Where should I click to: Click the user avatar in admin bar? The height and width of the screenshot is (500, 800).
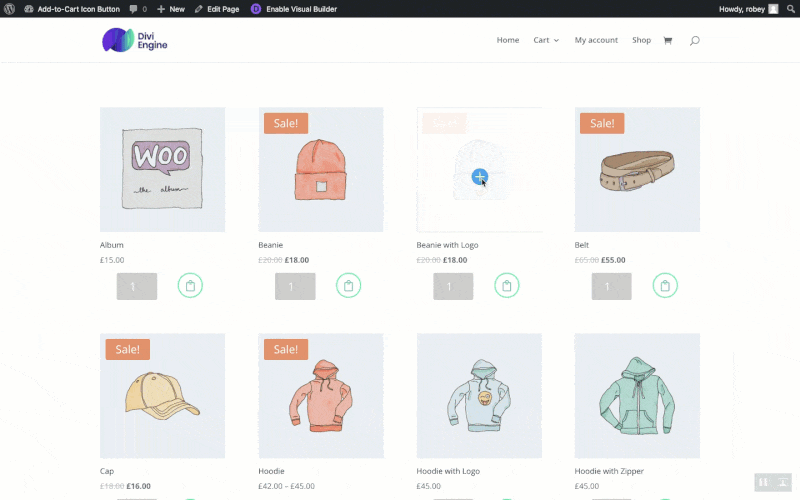click(x=773, y=9)
